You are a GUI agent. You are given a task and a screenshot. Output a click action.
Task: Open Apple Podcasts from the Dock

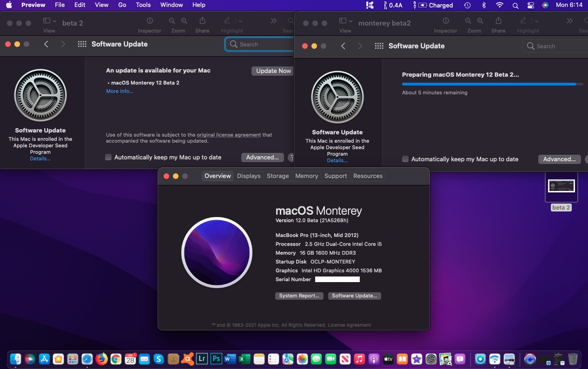[374, 359]
